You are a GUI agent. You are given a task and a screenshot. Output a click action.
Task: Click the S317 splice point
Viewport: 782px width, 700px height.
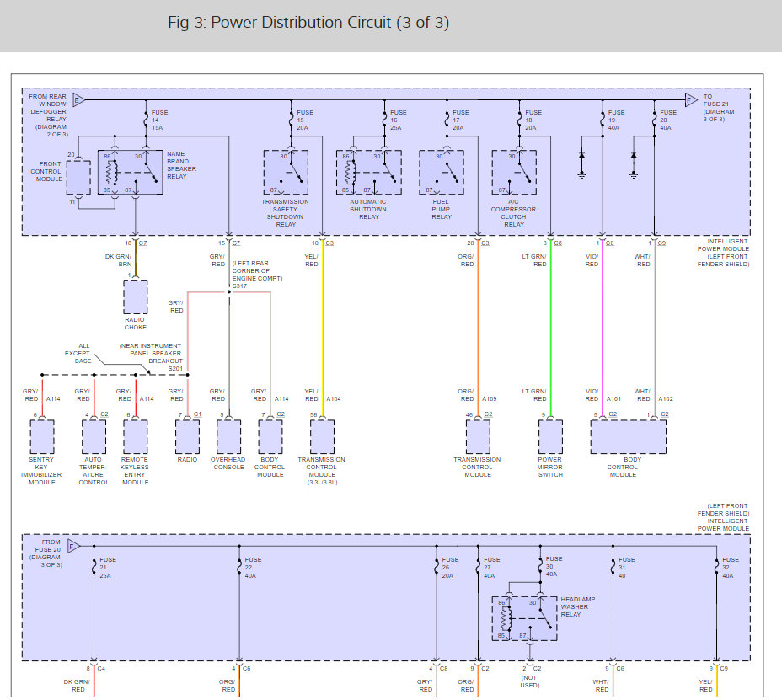tap(229, 292)
